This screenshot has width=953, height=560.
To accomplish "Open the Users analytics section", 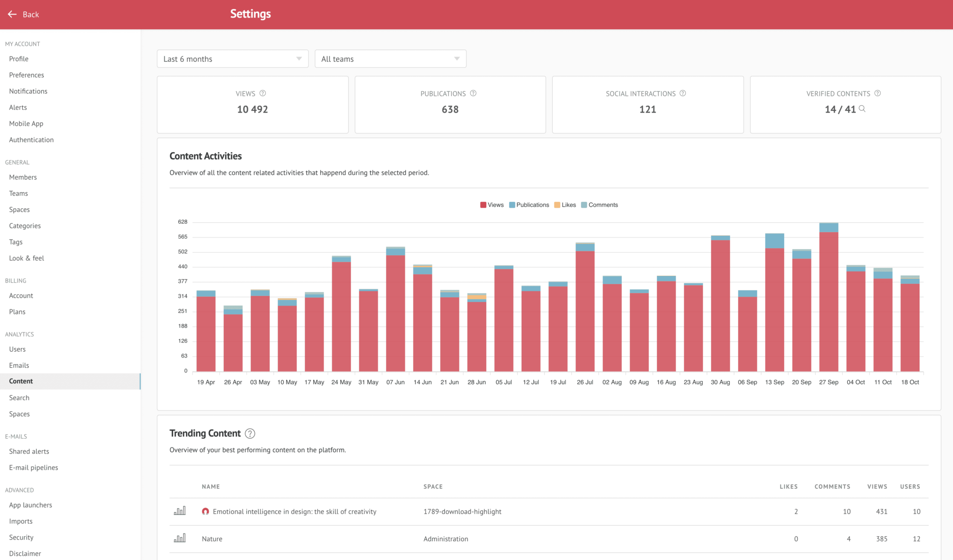I will click(17, 349).
